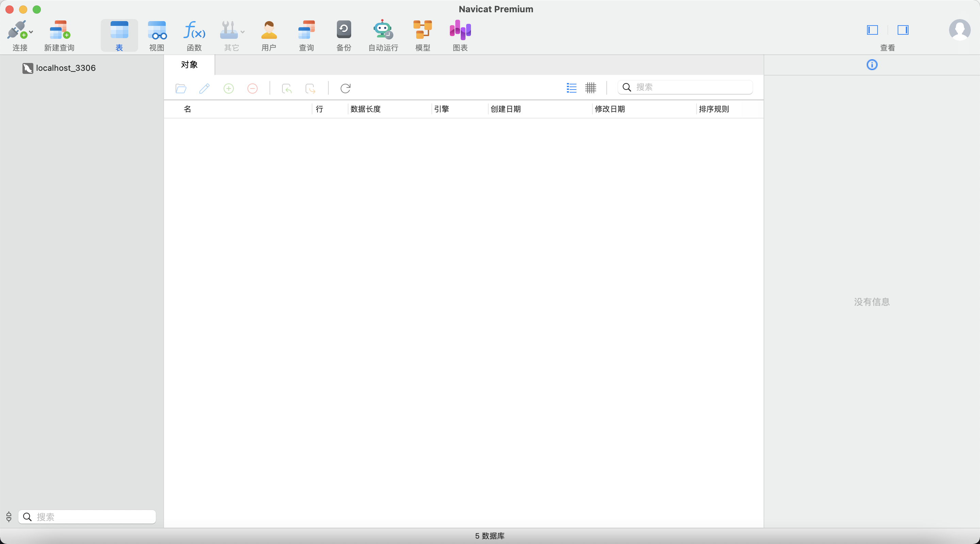Open the View (视图) objects icon
The height and width of the screenshot is (544, 980).
point(157,30)
